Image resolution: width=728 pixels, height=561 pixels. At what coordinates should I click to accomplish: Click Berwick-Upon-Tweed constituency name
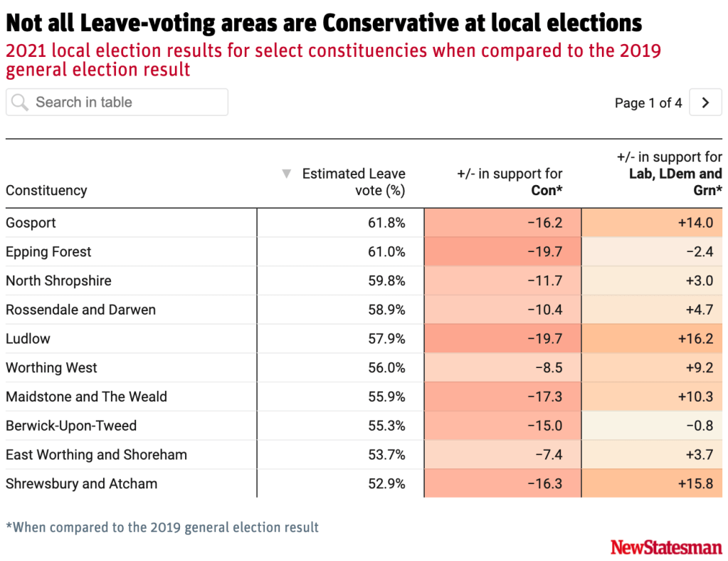click(71, 426)
